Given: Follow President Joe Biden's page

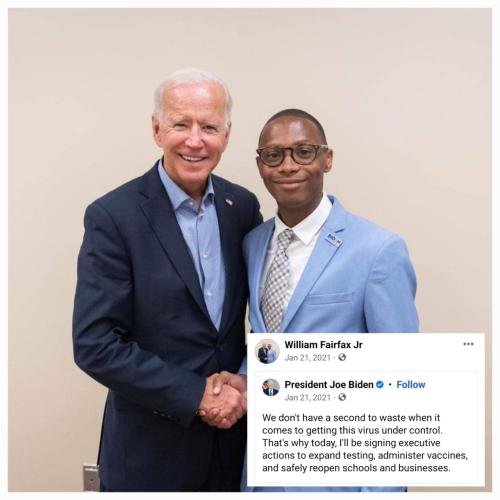Looking at the screenshot, I should (x=411, y=385).
